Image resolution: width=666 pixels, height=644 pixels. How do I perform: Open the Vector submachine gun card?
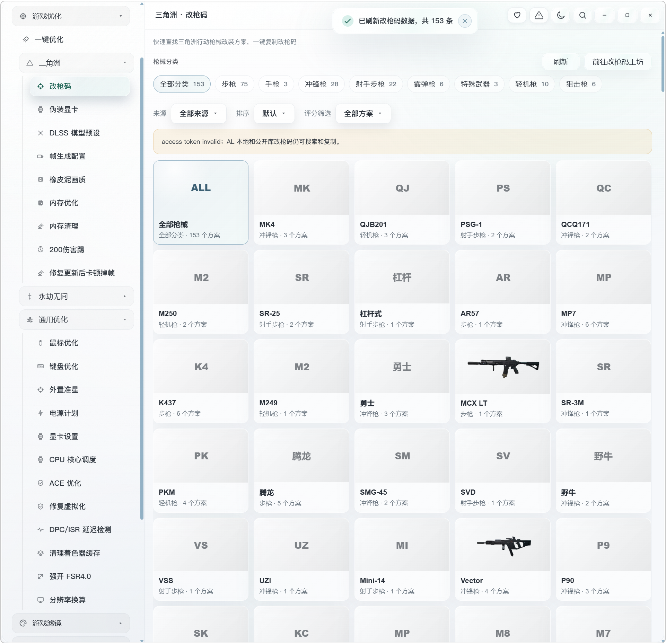(502, 559)
